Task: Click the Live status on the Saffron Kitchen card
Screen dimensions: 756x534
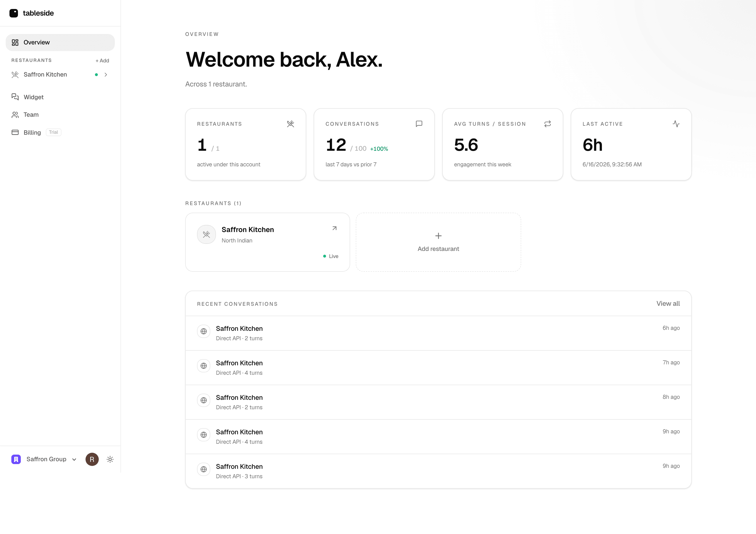Action: pos(331,256)
